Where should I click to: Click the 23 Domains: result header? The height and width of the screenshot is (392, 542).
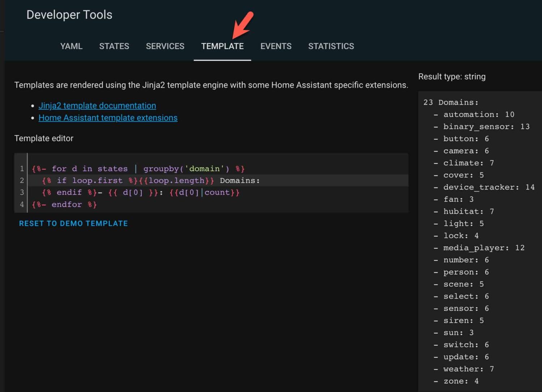coord(451,102)
